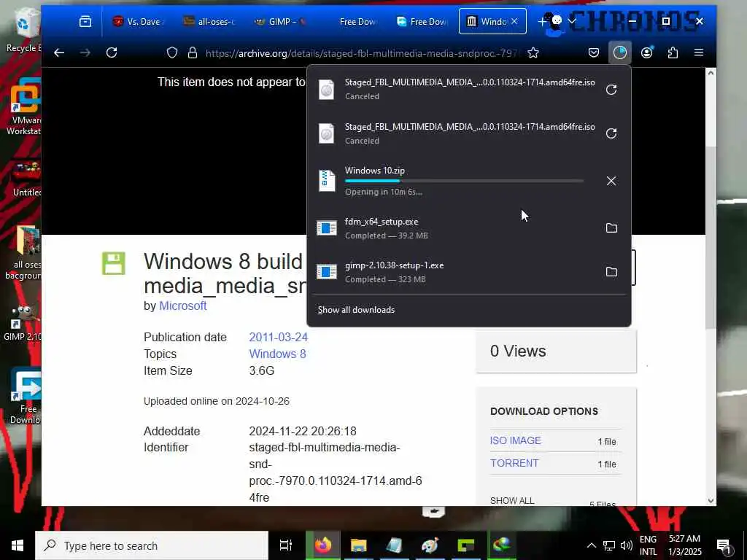
Task: Switch to the GIMP tab
Action: click(281, 21)
